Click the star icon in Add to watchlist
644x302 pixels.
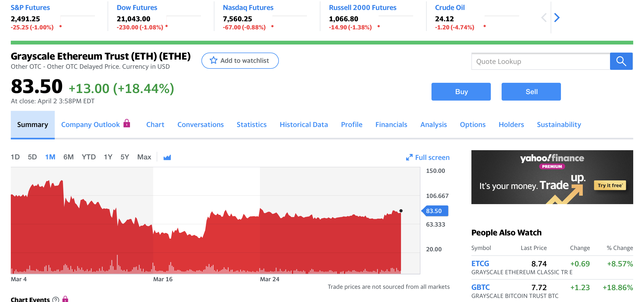(x=213, y=60)
